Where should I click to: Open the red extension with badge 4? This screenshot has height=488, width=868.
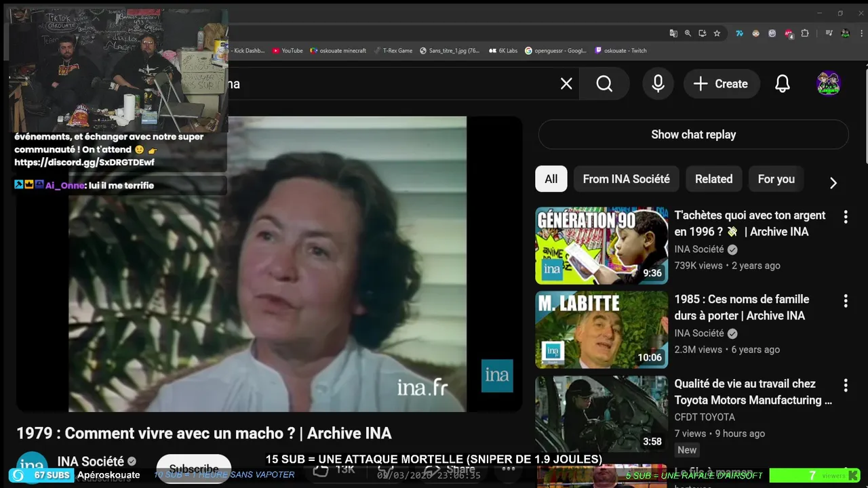(x=789, y=33)
